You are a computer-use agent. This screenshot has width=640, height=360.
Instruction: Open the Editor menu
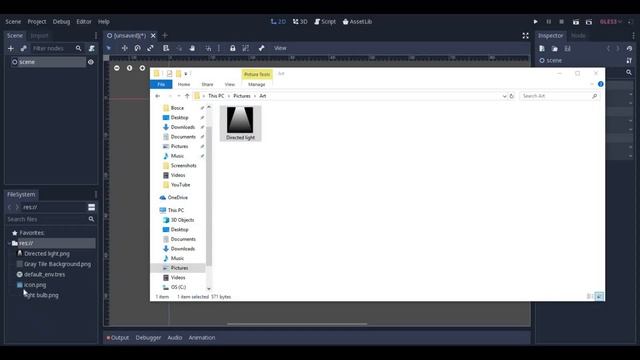point(84,22)
